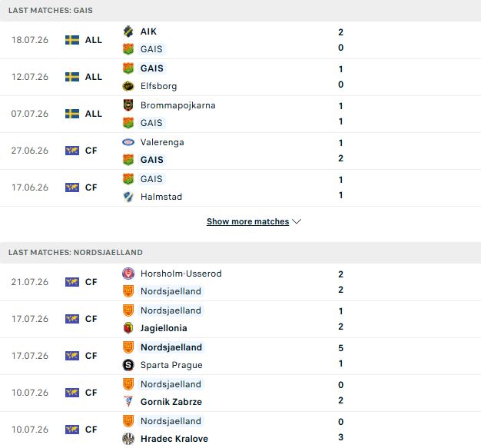Image resolution: width=481 pixels, height=448 pixels.
Task: Open the Nordsjaelland vs Sparta Prague 5-1 result
Action: pos(240,356)
